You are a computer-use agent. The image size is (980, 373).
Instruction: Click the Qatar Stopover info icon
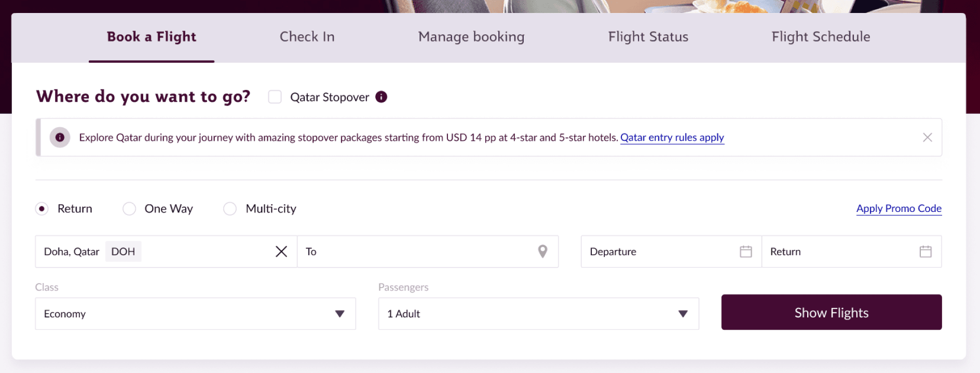[381, 97]
